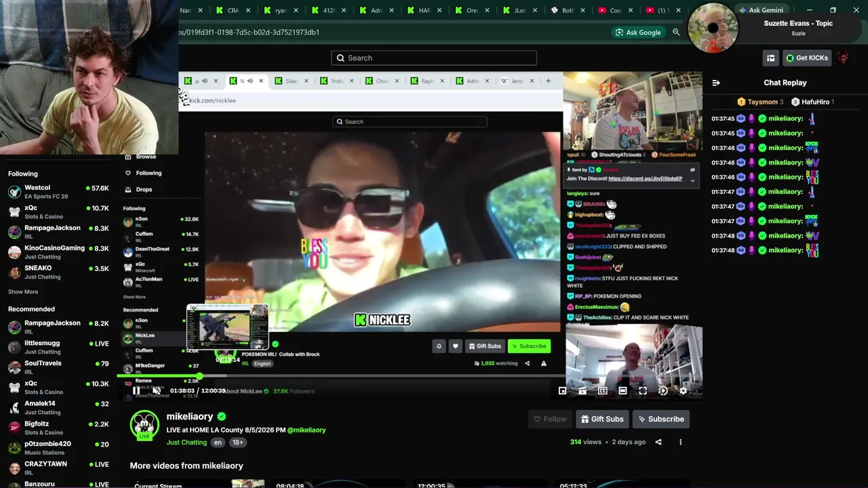Switch to the 'CRA' browser tab

coord(234,10)
